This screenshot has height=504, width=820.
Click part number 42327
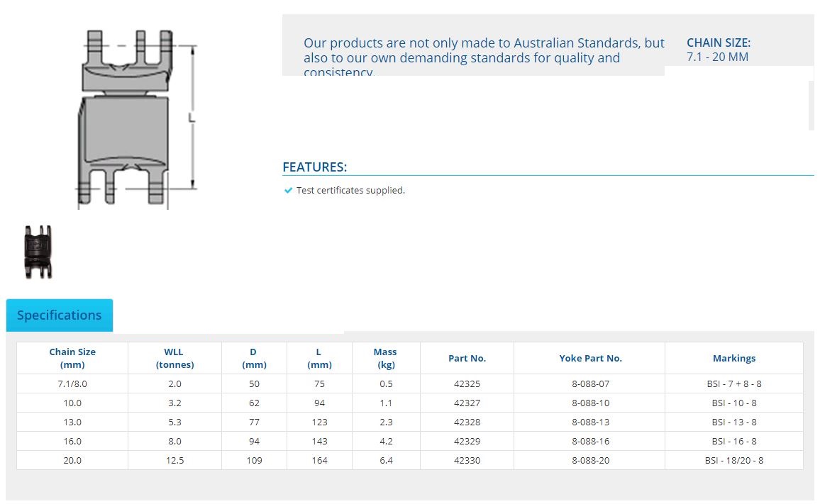coord(467,403)
